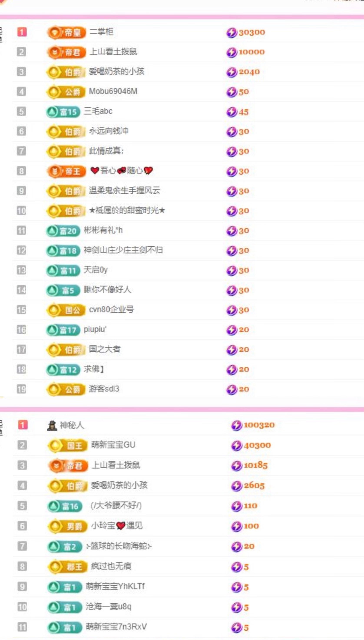This screenshot has height=640, width=364.
Task: Click username 温柔鬼余生手握风云
Action: click(x=124, y=190)
